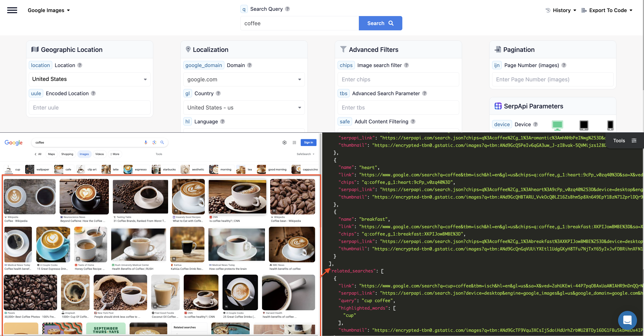This screenshot has height=336, width=644.
Task: Switch to the Videos tab
Action: coord(99,154)
